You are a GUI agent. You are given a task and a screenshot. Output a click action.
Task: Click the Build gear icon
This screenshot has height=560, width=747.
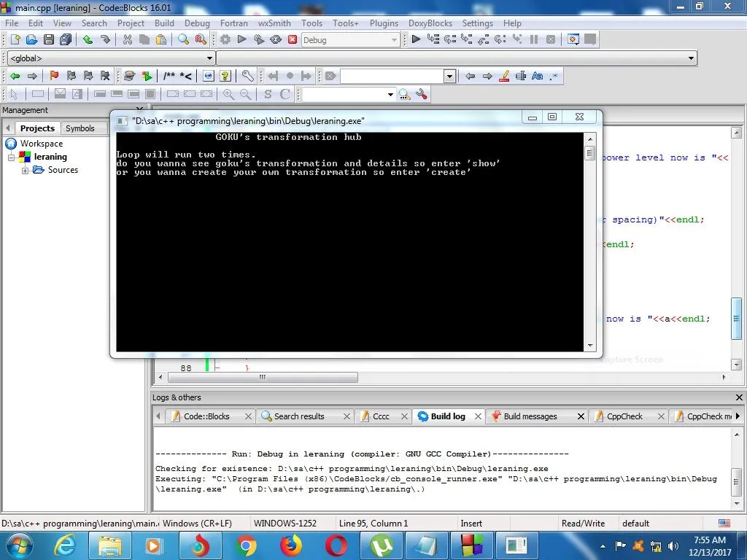[225, 39]
